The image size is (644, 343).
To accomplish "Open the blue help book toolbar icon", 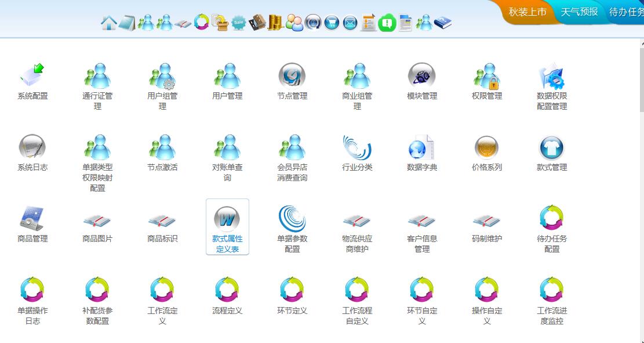I will click(x=442, y=23).
